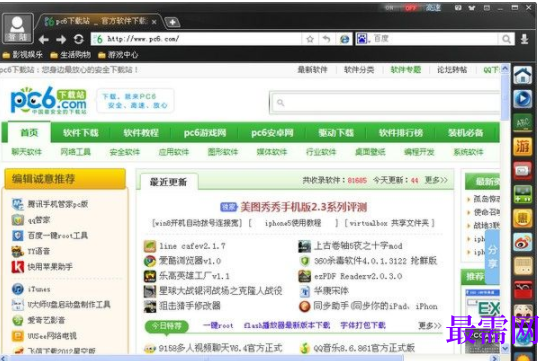Open the video player sidebar icon

coord(522,99)
